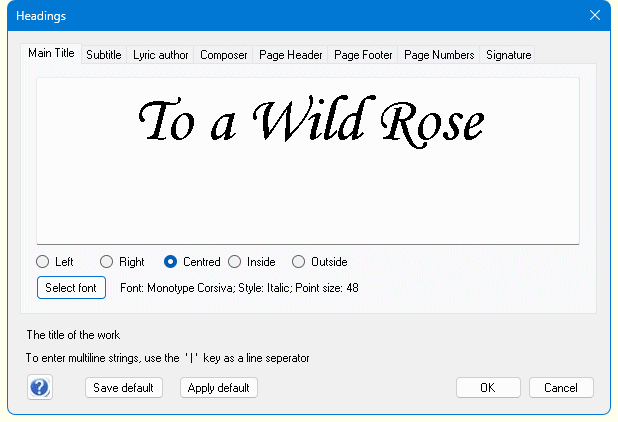618x422 pixels.
Task: Pick the Inside alignment option
Action: [x=235, y=262]
